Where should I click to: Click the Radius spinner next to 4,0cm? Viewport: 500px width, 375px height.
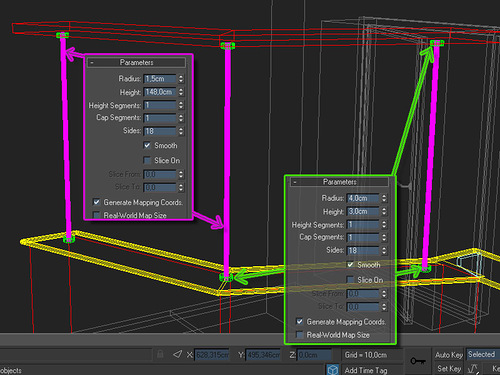click(x=384, y=198)
